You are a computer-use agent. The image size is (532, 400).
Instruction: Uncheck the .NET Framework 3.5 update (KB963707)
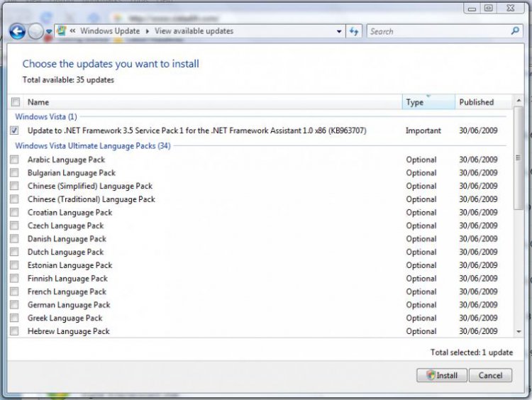click(14, 130)
